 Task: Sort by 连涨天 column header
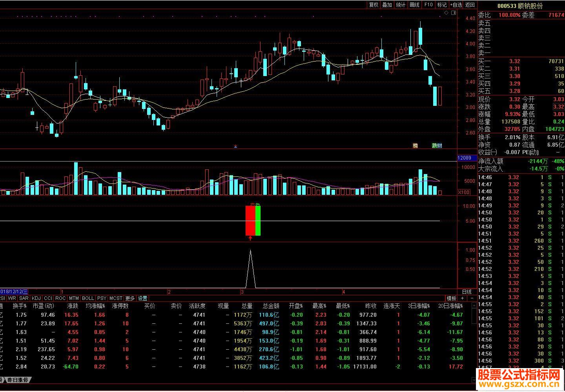pyautogui.click(x=392, y=306)
